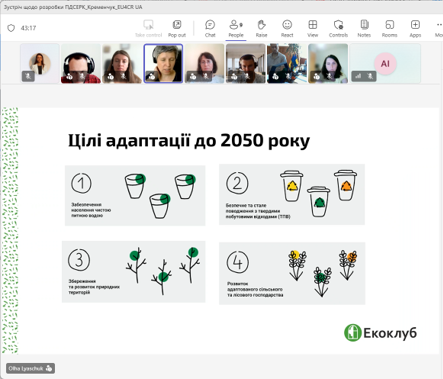This screenshot has height=379, width=443.
Task: Open the React emoji menu
Action: 287,28
